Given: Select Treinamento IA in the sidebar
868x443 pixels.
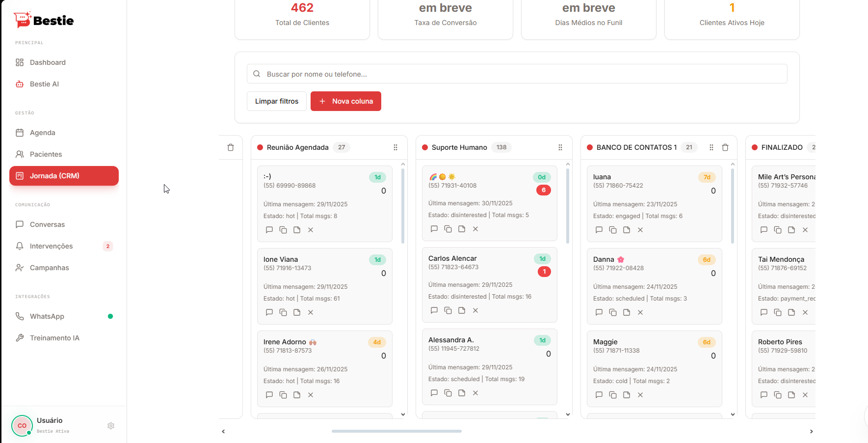Looking at the screenshot, I should [54, 338].
